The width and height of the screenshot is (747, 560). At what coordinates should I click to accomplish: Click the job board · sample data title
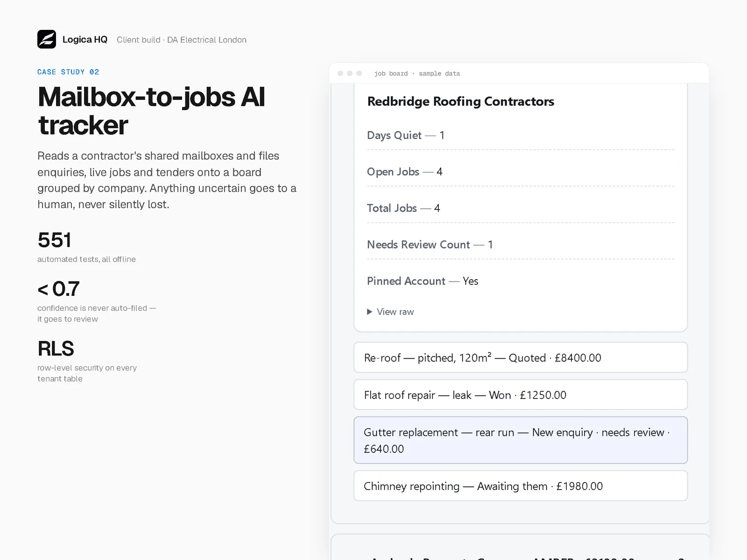417,73
